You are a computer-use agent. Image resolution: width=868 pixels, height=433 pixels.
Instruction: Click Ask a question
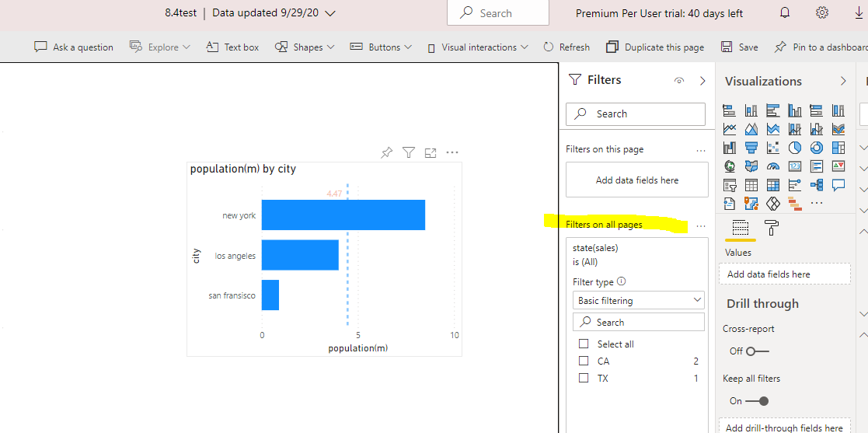(x=74, y=47)
